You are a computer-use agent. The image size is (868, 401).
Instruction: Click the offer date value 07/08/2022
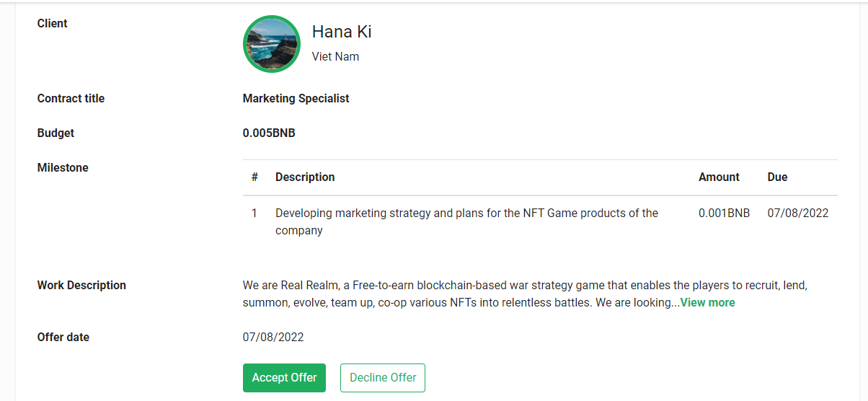273,338
